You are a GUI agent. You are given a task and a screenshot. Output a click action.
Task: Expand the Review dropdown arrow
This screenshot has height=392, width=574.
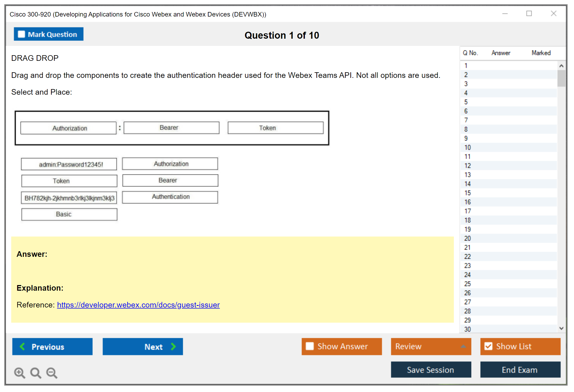pos(463,346)
